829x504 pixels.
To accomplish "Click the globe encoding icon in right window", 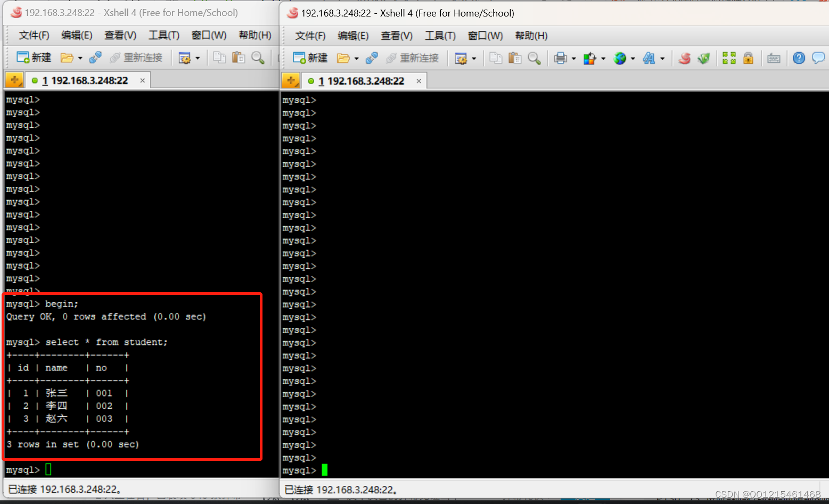I will click(x=620, y=58).
